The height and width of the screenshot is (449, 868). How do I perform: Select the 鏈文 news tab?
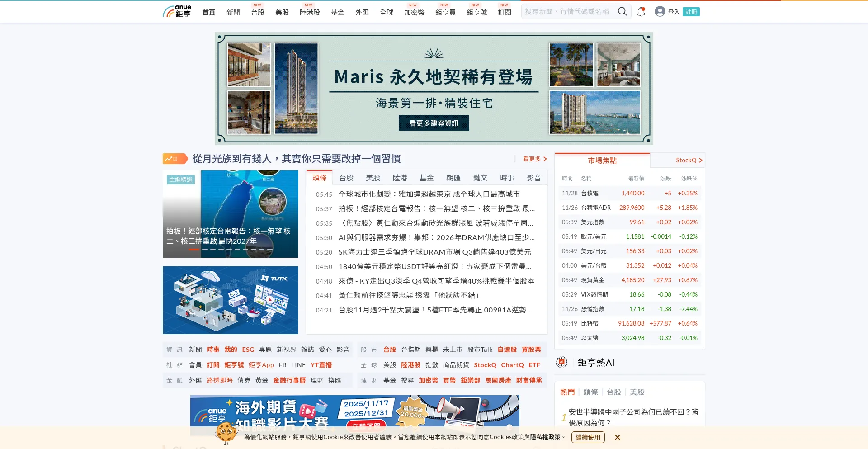pyautogui.click(x=480, y=178)
